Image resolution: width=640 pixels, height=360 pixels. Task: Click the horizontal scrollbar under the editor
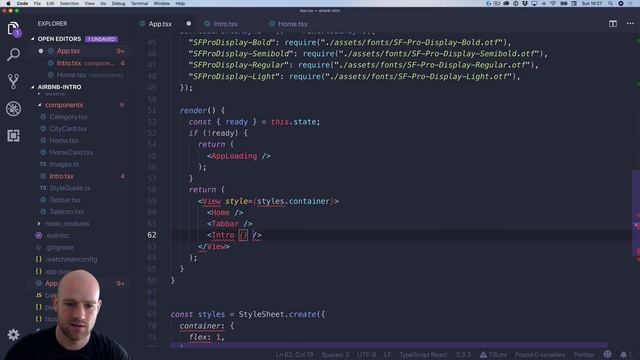pos(388,345)
